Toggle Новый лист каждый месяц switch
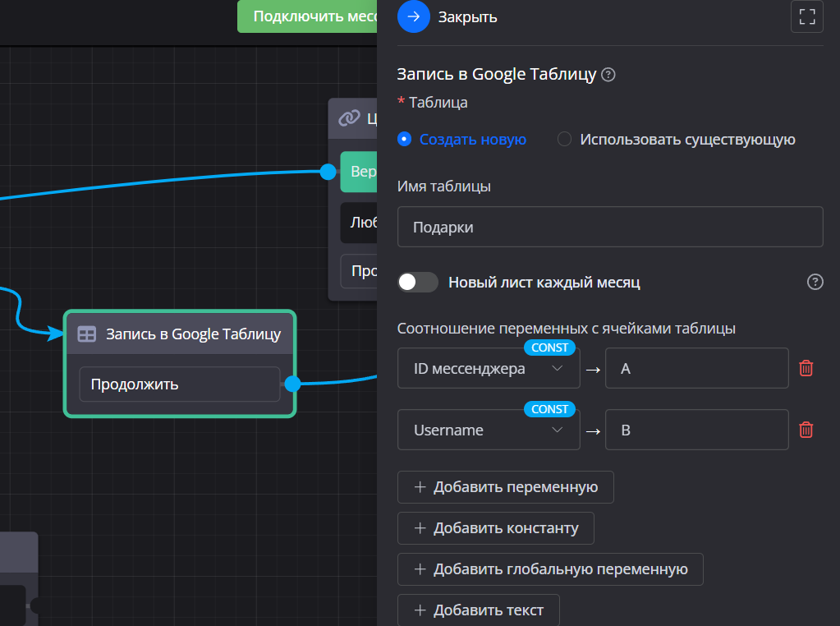The width and height of the screenshot is (840, 626). point(418,283)
